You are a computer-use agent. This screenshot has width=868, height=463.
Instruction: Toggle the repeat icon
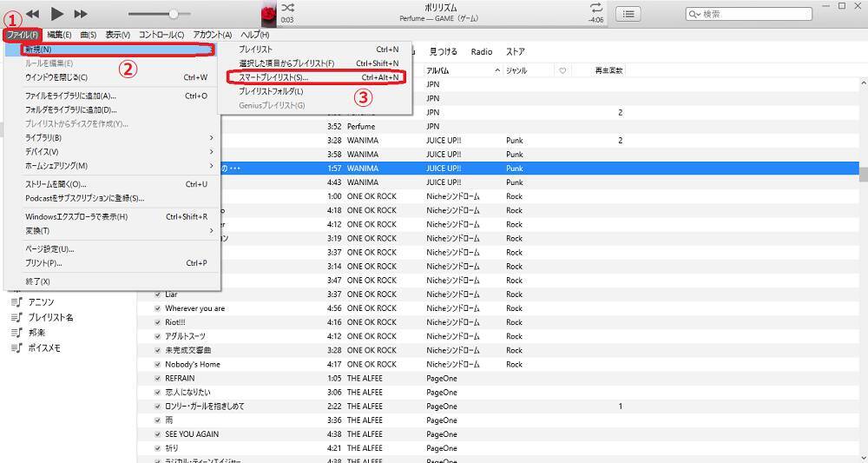click(x=596, y=8)
